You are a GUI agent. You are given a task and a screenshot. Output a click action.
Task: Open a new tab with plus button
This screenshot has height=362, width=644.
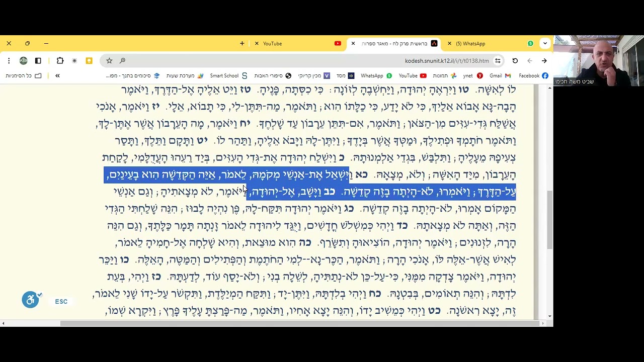[x=242, y=44]
